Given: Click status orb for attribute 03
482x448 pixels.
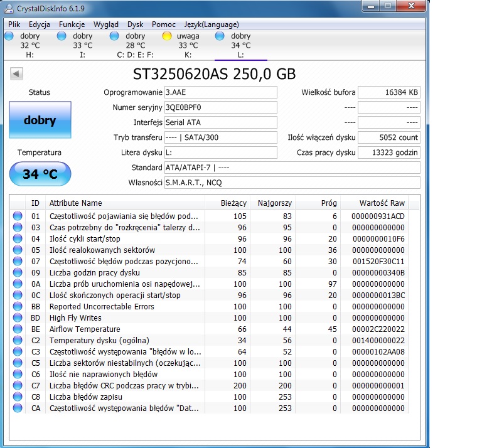Looking at the screenshot, I should click(18, 227).
